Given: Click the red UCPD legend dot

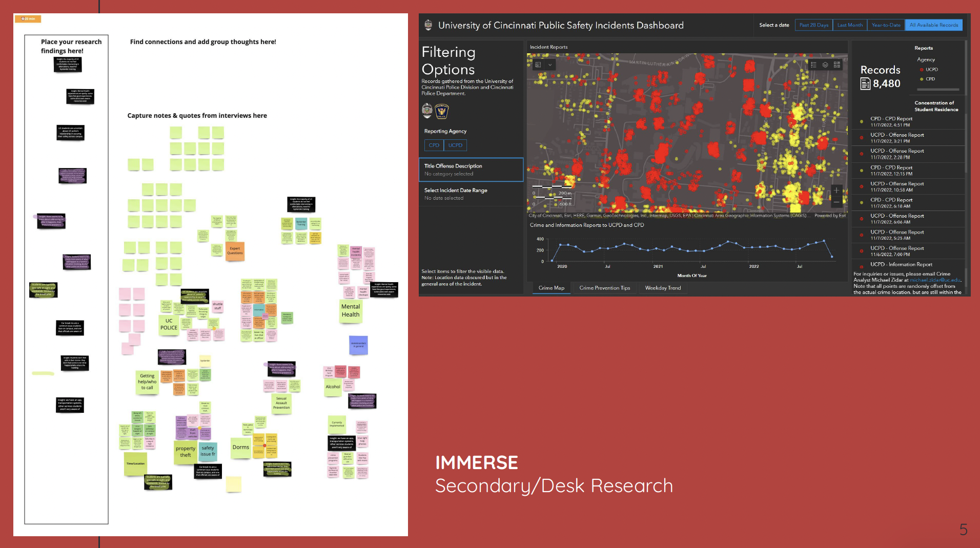Looking at the screenshot, I should [922, 70].
